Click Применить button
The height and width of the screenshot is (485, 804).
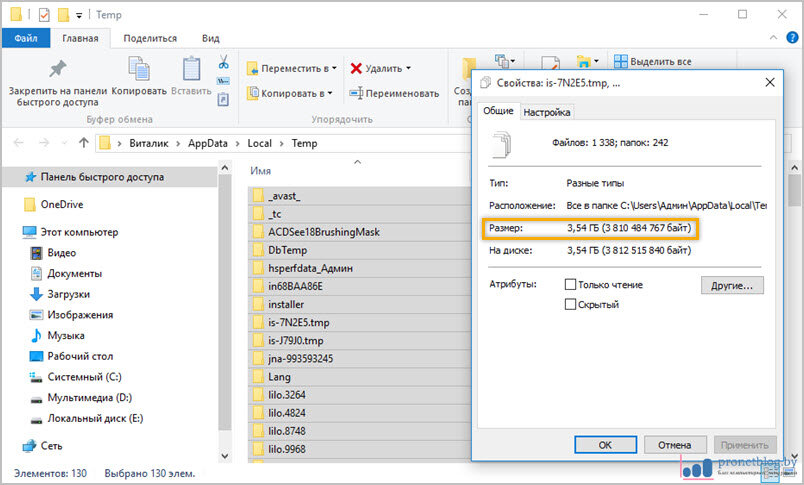pyautogui.click(x=745, y=445)
